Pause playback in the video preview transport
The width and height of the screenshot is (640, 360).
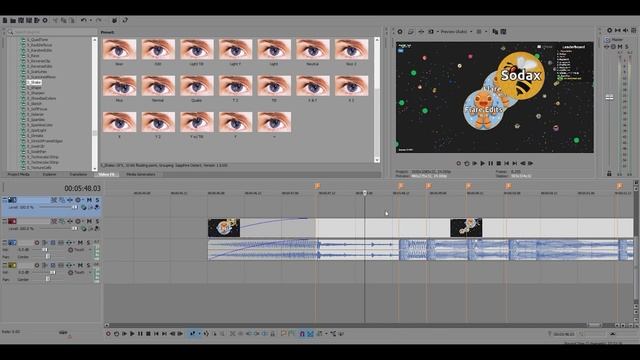coord(491,163)
